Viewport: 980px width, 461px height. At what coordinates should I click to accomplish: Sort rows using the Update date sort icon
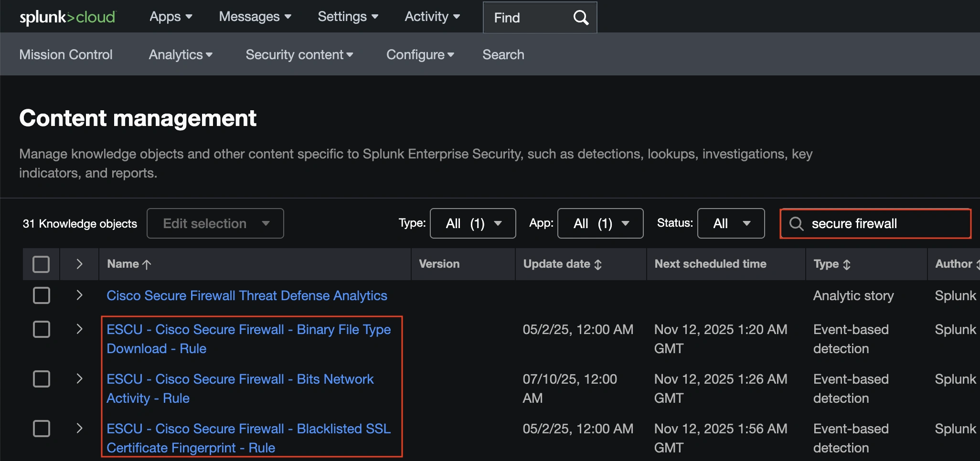tap(598, 264)
